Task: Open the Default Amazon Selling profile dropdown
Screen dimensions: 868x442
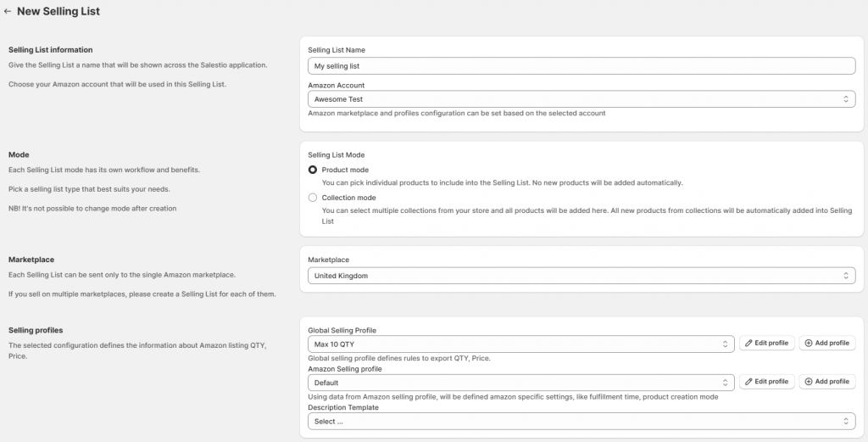Action: coord(521,382)
